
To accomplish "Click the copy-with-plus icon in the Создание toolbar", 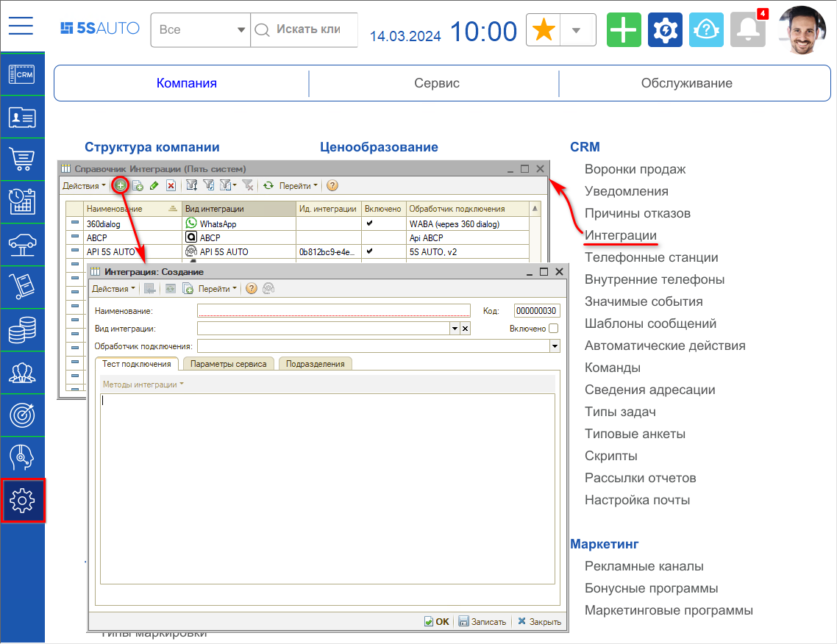I will 188,289.
